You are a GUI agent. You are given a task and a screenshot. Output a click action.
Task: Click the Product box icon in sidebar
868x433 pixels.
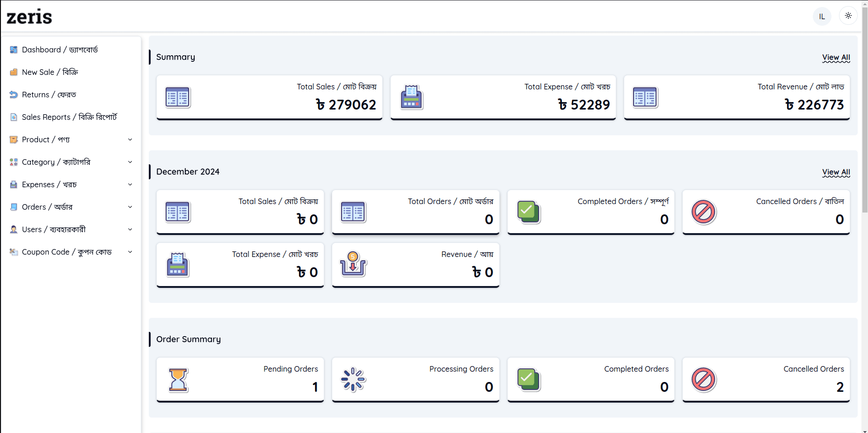click(14, 139)
